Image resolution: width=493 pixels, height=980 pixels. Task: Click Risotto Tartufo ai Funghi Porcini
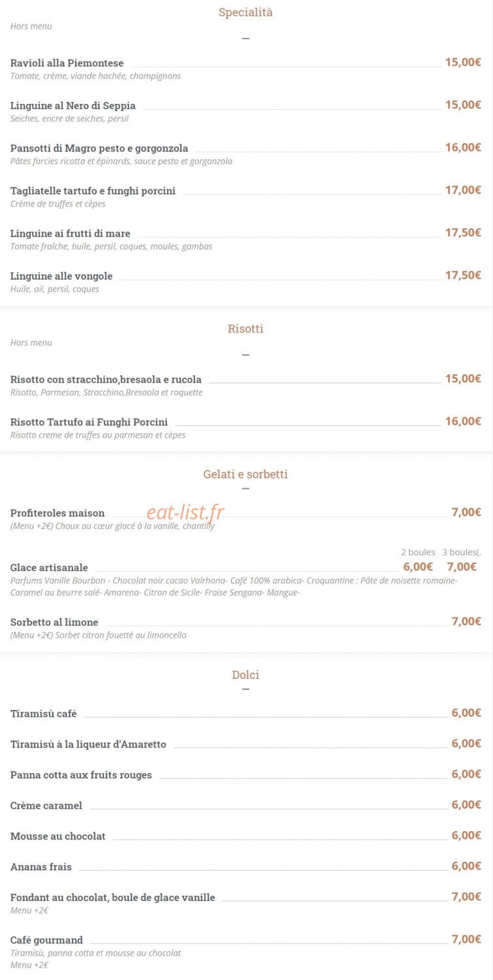click(89, 422)
